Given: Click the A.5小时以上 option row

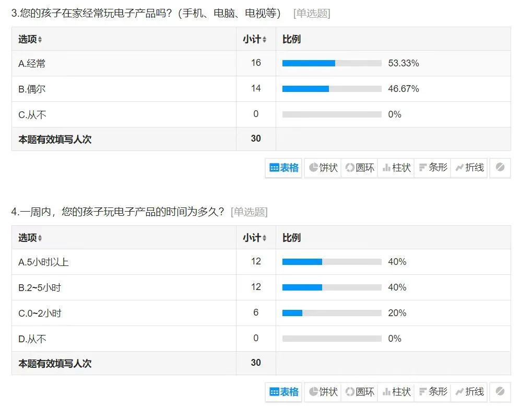Looking at the screenshot, I should (x=261, y=262).
